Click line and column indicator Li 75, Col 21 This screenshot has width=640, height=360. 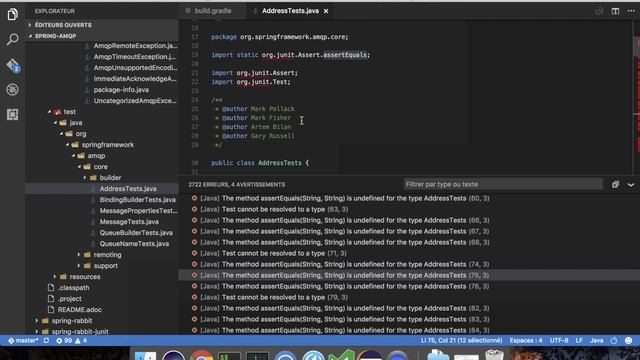461,340
